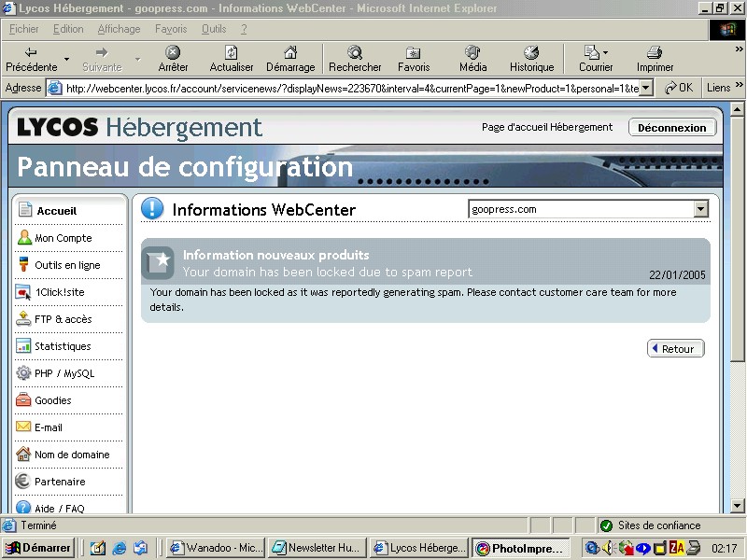Click the Statistiques chart icon

[x=23, y=345]
